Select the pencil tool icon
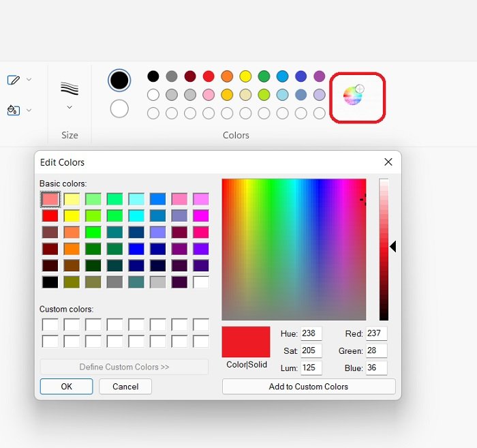 click(14, 80)
